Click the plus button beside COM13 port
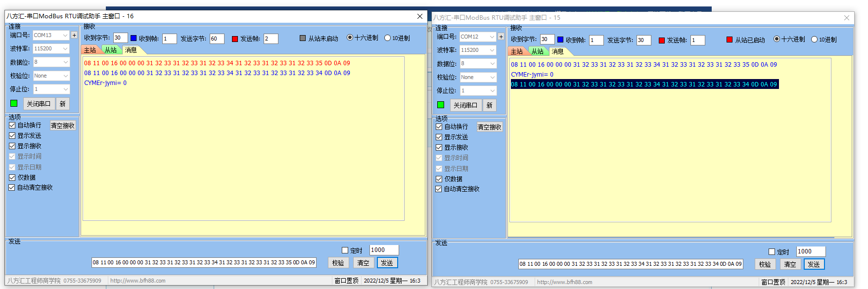This screenshot has height=289, width=868. 74,35
